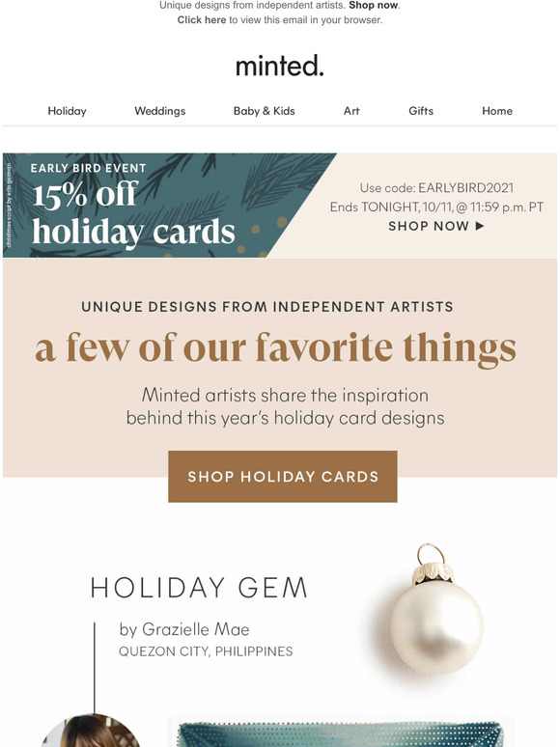Click the pearl ornament image
The width and height of the screenshot is (560, 747).
point(434,610)
